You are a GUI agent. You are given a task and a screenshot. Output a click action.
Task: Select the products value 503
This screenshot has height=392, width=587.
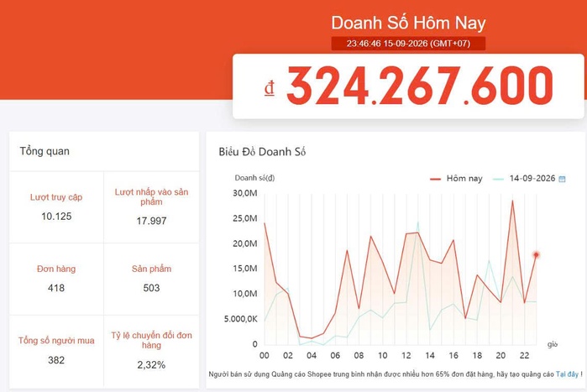pos(151,288)
